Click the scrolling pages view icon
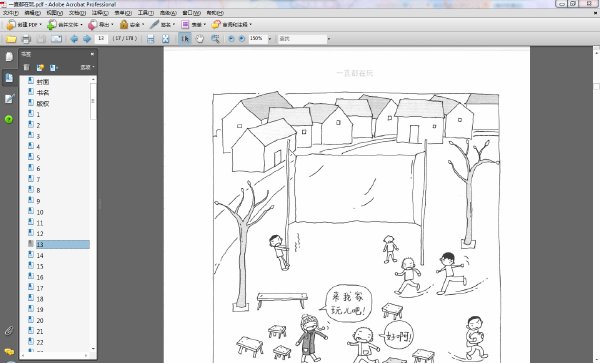Image resolution: width=600 pixels, height=363 pixels. point(151,39)
